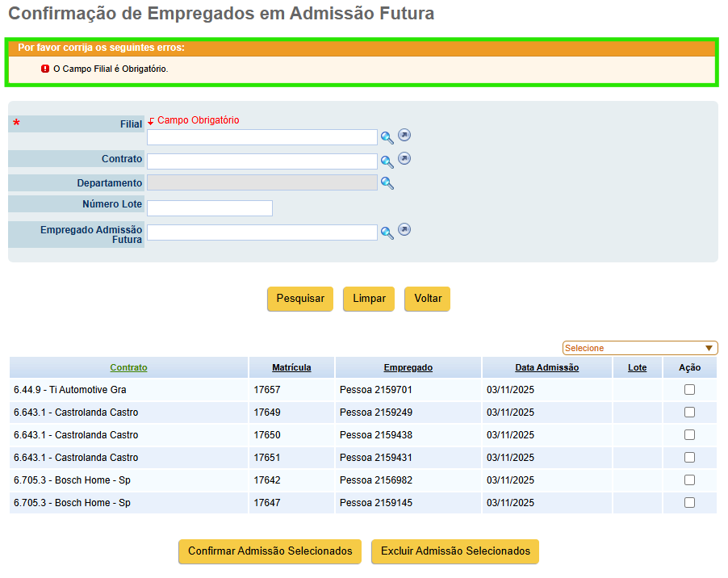Screen dimensions: 728x578
Task: Check the box for Pessoa 2159701
Action: click(689, 390)
